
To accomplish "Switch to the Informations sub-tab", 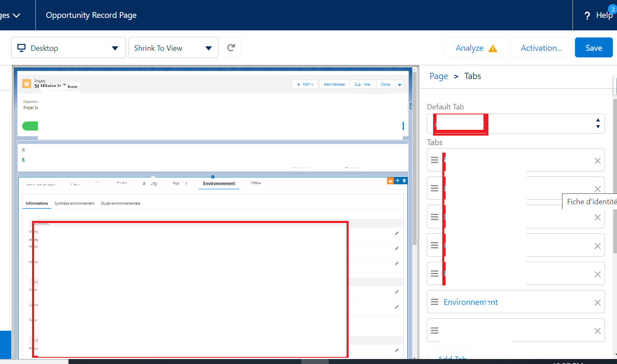I will (37, 203).
